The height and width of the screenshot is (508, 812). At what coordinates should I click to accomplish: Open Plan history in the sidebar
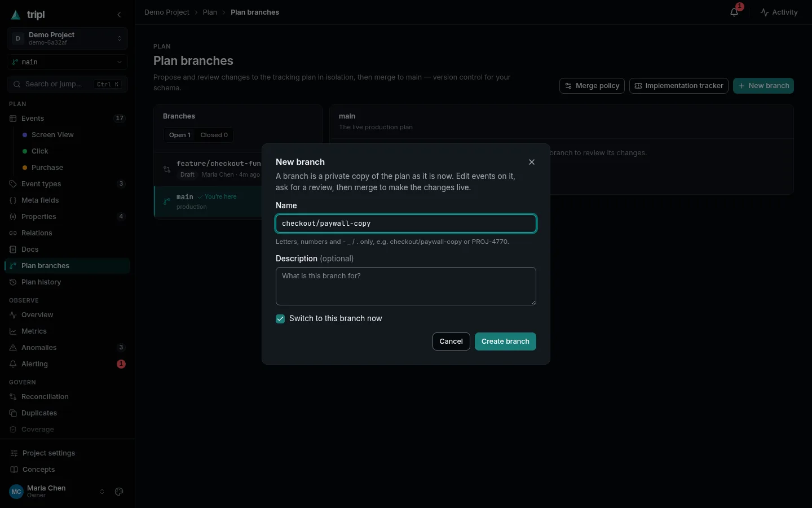tap(68, 282)
